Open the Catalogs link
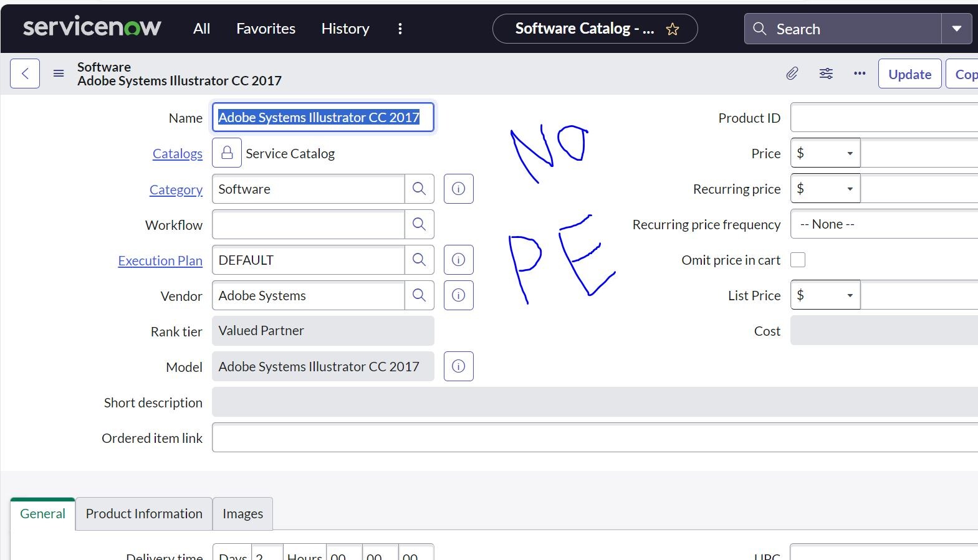Screen dimensions: 978x560 (x=178, y=153)
